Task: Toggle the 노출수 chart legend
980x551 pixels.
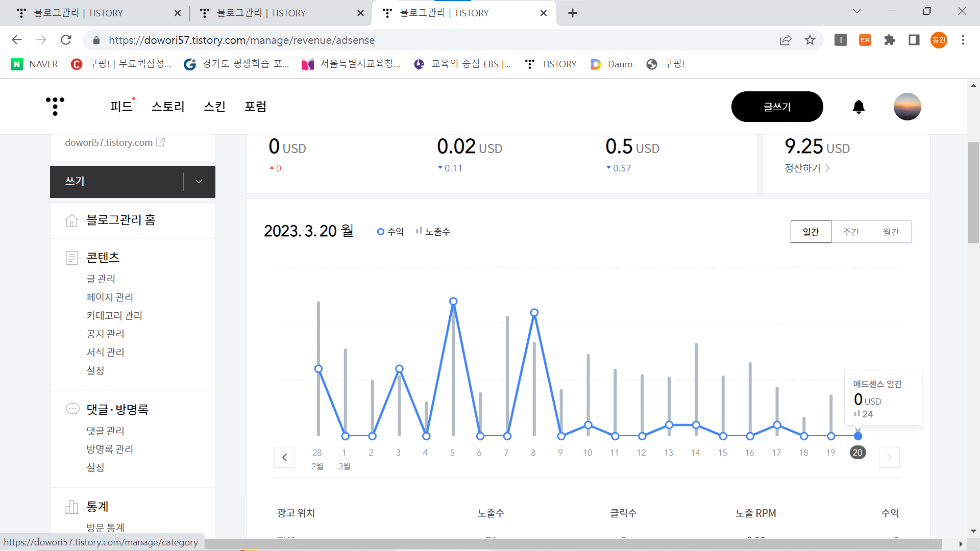Action: (433, 232)
